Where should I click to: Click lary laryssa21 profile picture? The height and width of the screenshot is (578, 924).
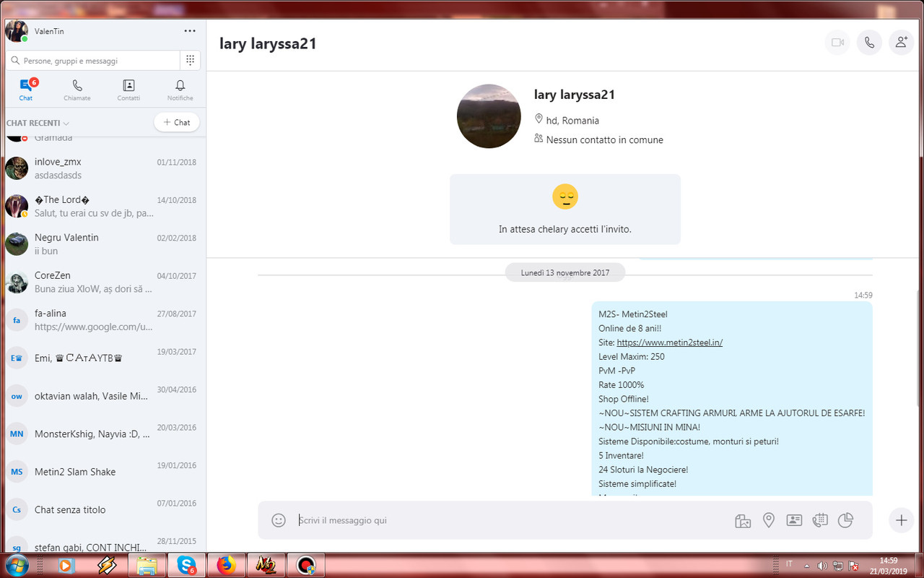489,116
